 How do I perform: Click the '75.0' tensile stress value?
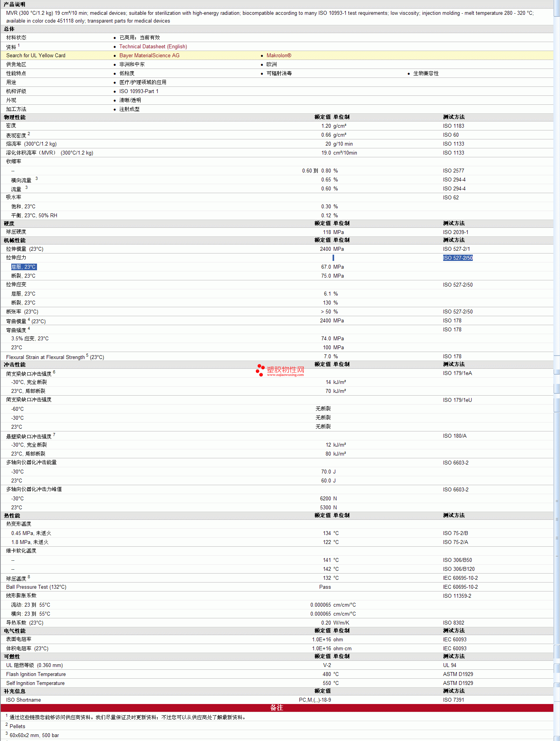pyautogui.click(x=326, y=276)
